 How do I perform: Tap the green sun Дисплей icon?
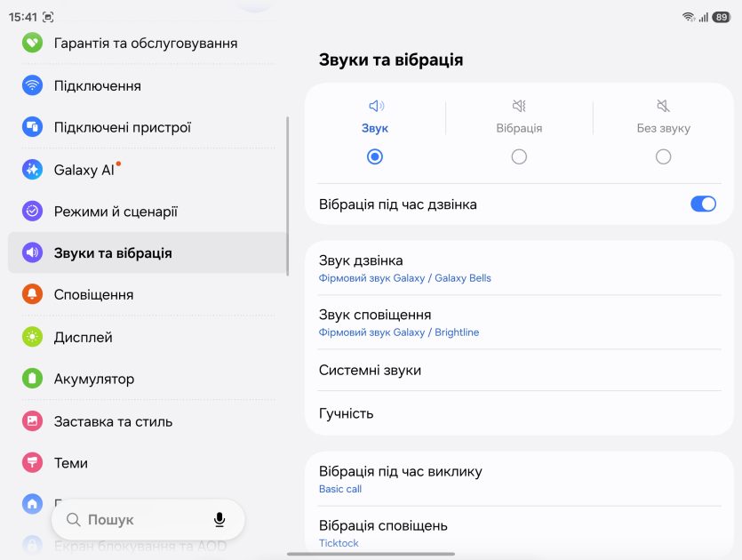click(x=32, y=337)
